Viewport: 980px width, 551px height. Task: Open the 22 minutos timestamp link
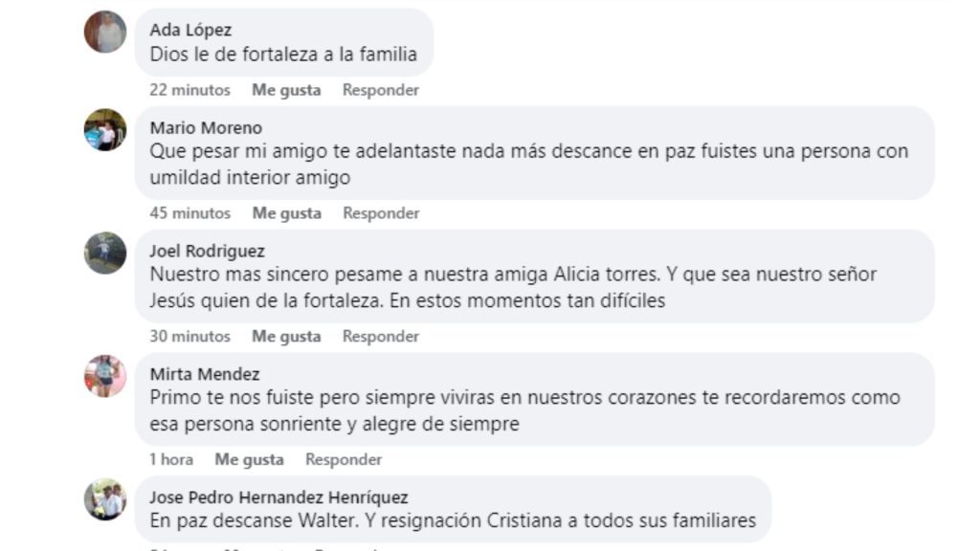(189, 89)
